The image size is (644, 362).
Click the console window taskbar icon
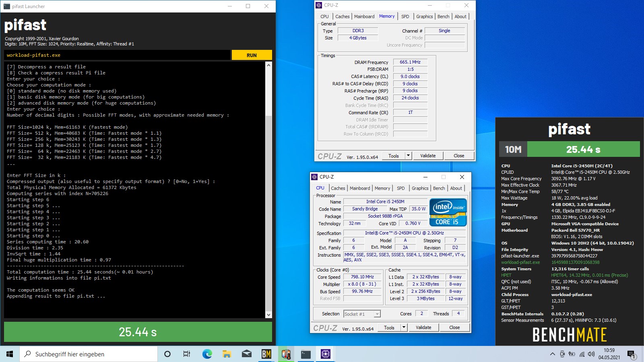(x=306, y=354)
